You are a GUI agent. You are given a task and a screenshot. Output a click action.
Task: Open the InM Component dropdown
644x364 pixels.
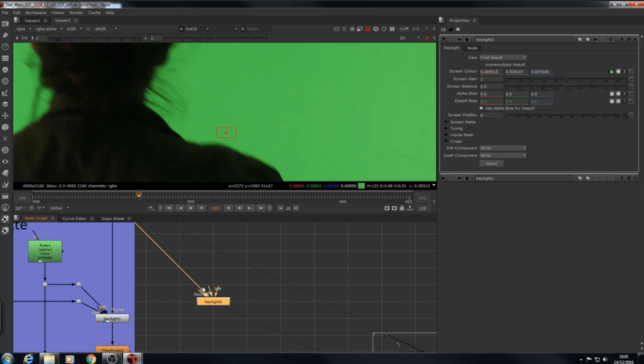[502, 148]
